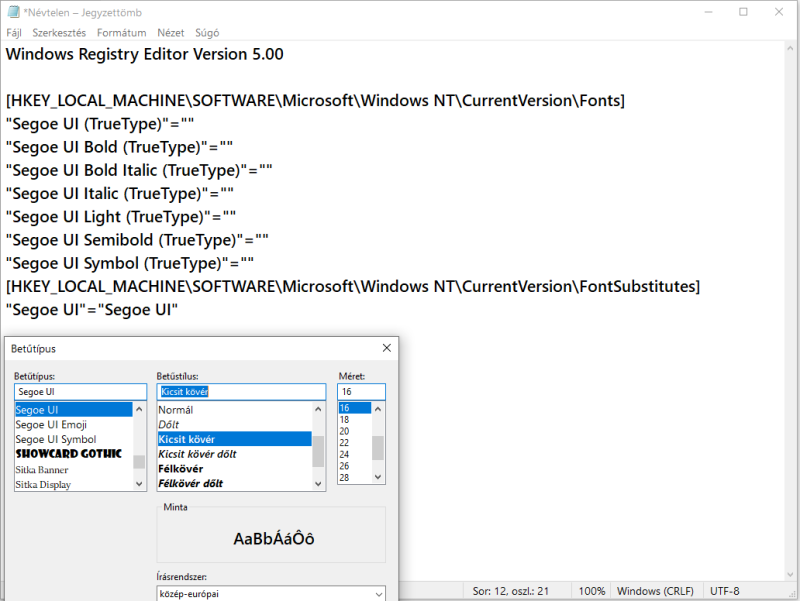Click Notepad editor scroll down arrow
800x601 pixels.
coord(790,574)
